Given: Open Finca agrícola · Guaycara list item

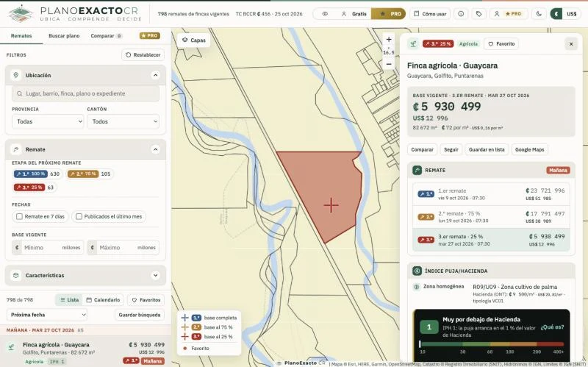Looking at the screenshot, I should click(85, 352).
